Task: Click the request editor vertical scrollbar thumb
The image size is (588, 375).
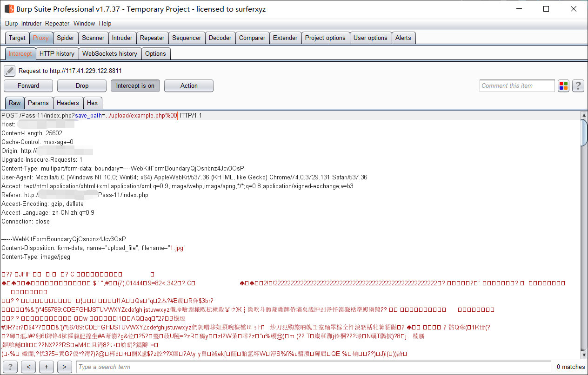Action: 584,132
